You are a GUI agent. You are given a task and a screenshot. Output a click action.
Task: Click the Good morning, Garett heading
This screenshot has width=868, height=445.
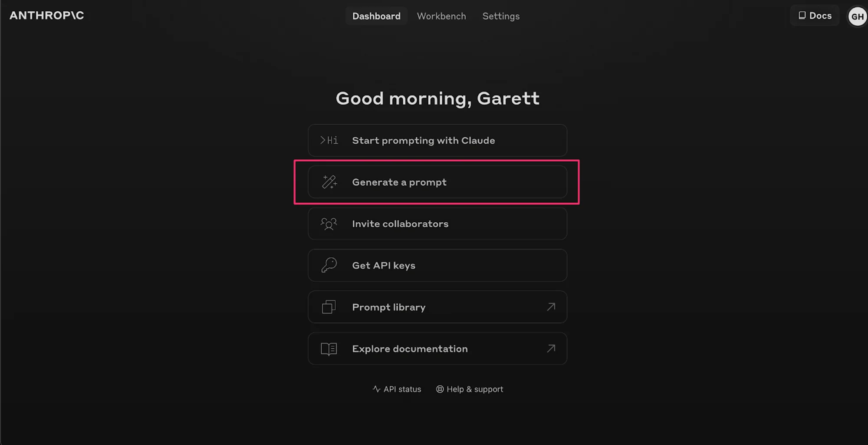pos(437,99)
